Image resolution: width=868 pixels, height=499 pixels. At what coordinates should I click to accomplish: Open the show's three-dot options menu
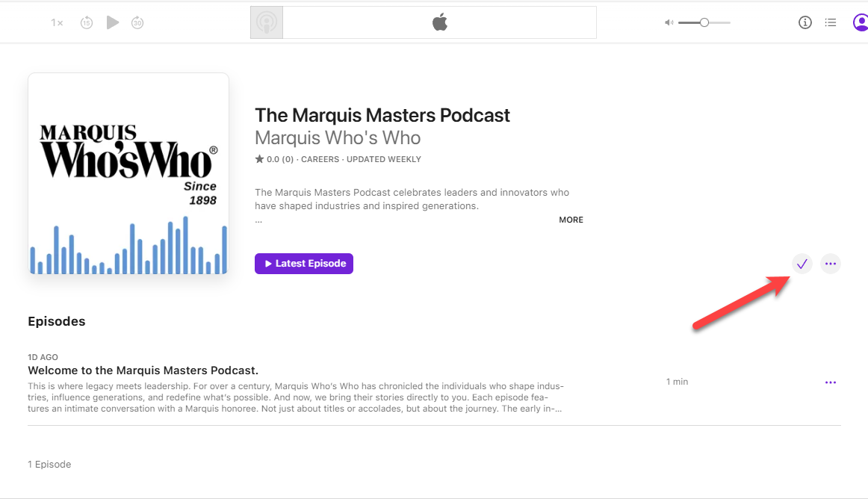(x=831, y=264)
